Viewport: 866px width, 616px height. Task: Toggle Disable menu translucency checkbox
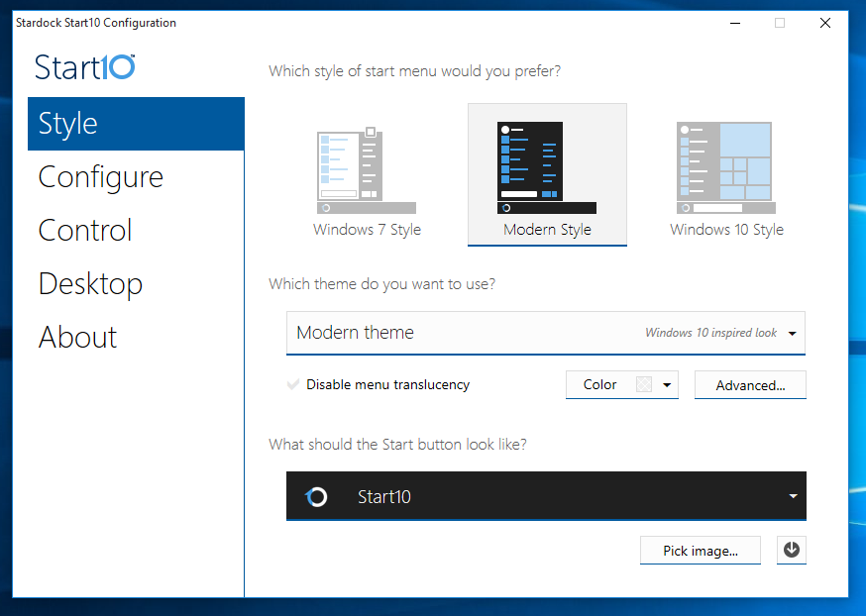pyautogui.click(x=293, y=384)
